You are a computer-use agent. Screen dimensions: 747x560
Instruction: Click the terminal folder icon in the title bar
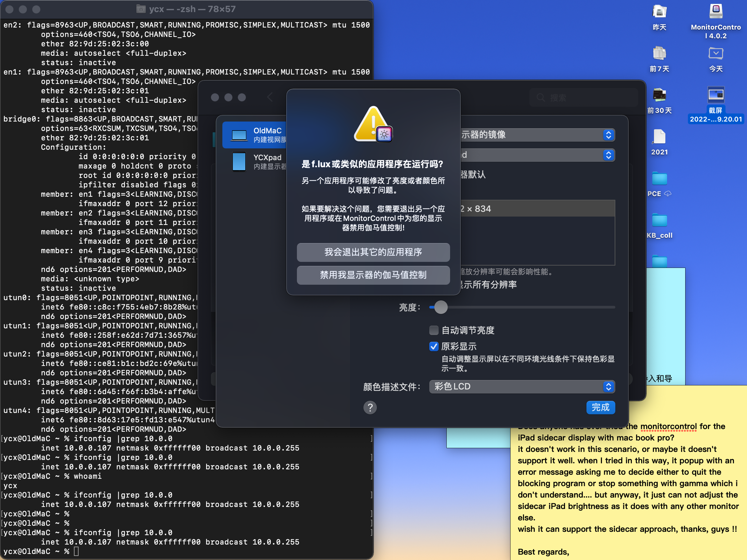point(140,9)
